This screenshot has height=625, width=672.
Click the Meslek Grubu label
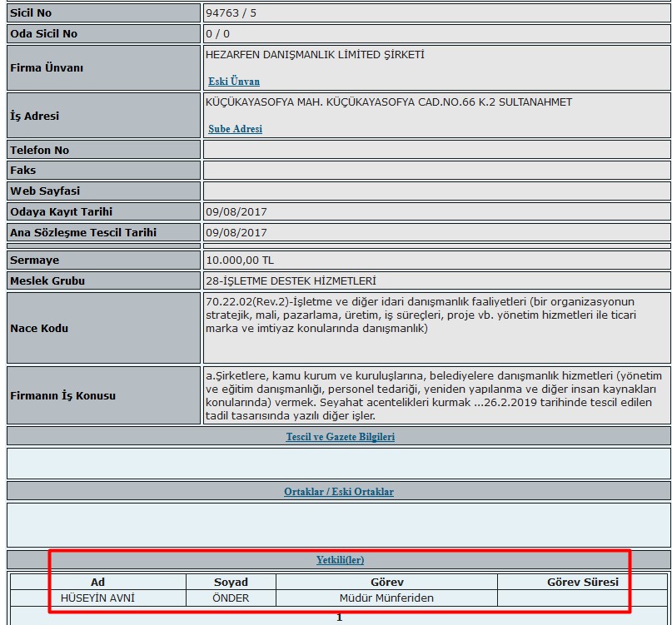[x=47, y=281]
